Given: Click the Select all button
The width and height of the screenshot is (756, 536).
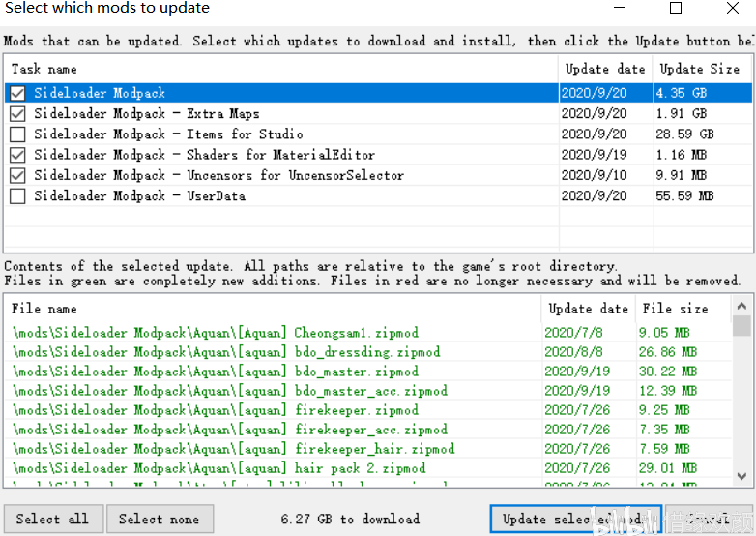Looking at the screenshot, I should click(x=53, y=520).
